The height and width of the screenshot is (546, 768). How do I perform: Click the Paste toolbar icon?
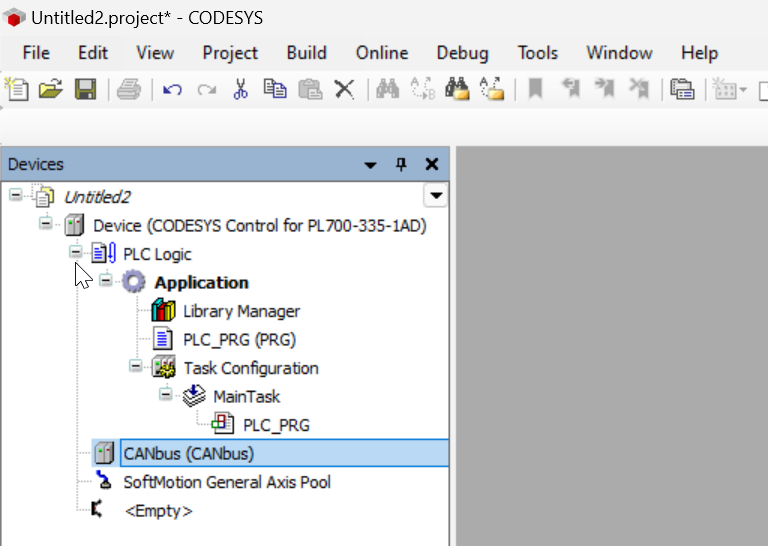tap(310, 90)
